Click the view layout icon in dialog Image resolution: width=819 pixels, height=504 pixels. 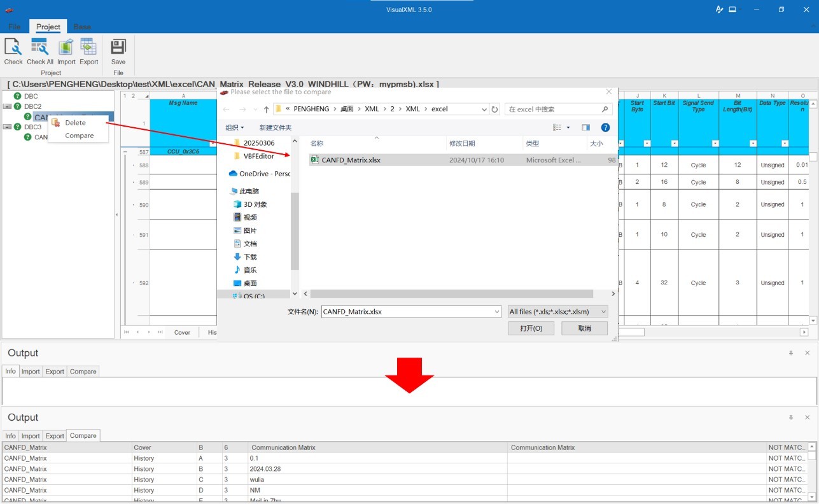click(x=557, y=127)
